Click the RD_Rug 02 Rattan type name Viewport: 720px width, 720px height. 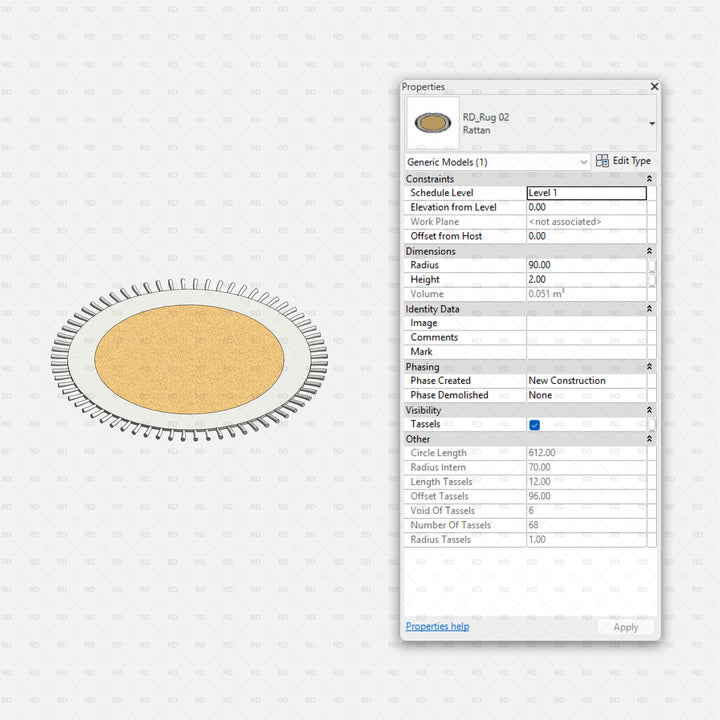point(486,124)
